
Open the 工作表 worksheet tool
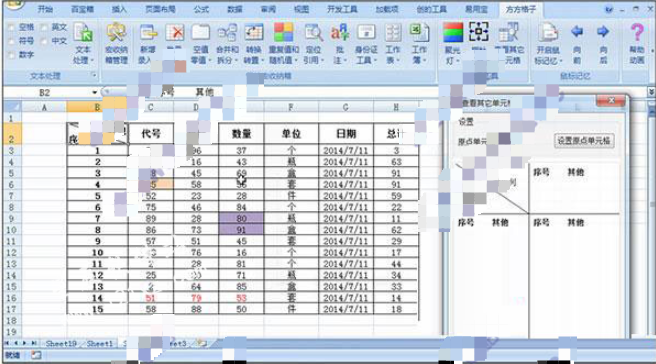(x=392, y=44)
